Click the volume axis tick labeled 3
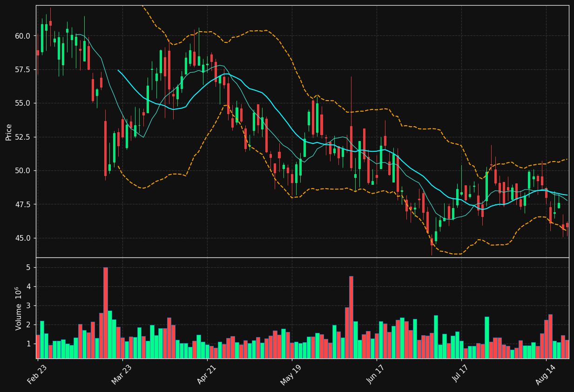 [28, 306]
